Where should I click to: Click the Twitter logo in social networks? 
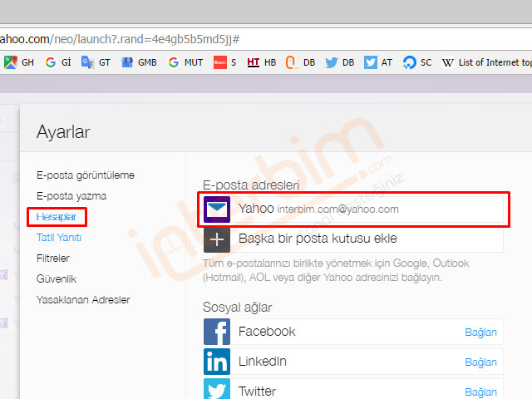tap(217, 389)
